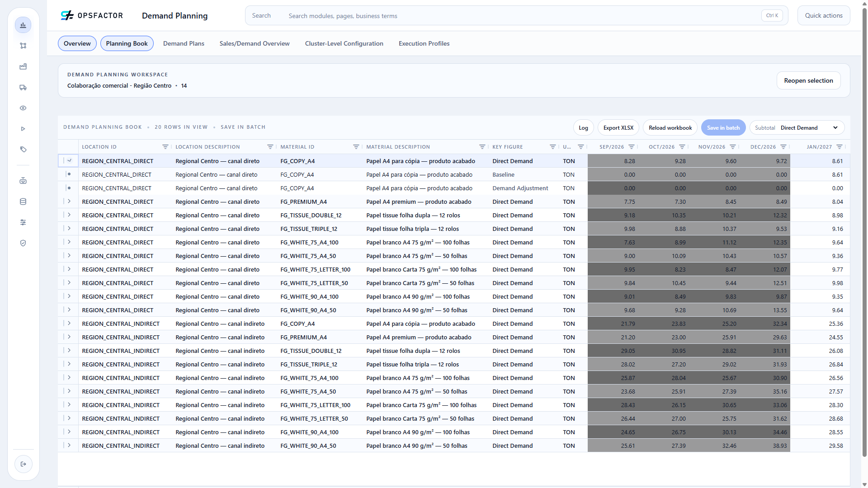Click the OCT/2026 value 30.95 cell
868x488 pixels.
click(664, 351)
